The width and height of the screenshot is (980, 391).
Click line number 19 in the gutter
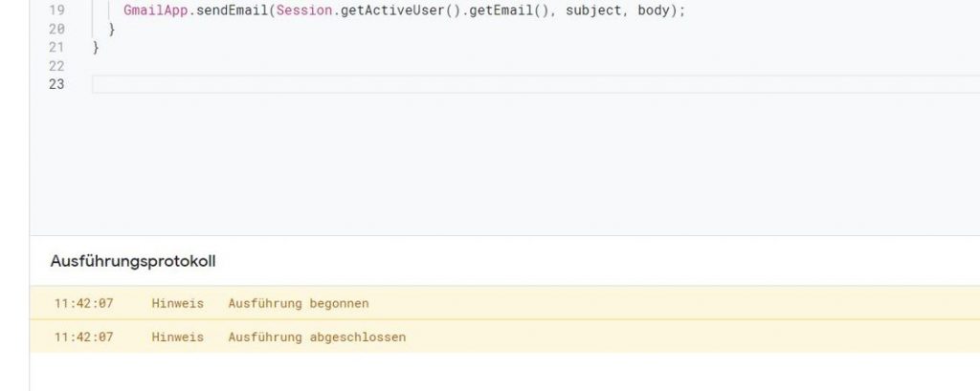tap(56, 11)
